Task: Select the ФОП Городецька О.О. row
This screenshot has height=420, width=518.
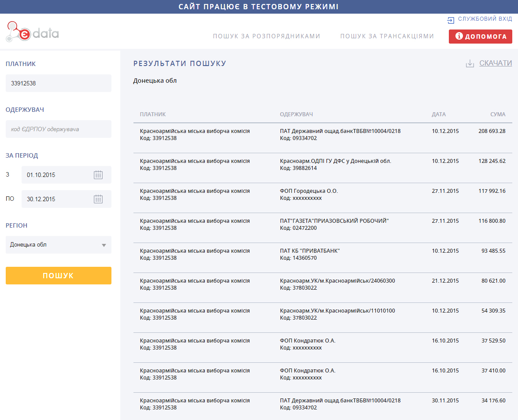Action: point(322,195)
